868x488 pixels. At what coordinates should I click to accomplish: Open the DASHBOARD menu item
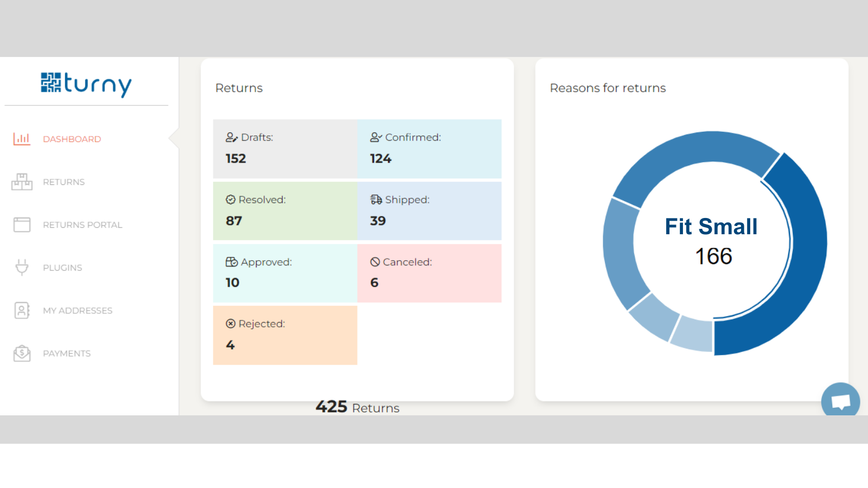(x=72, y=139)
